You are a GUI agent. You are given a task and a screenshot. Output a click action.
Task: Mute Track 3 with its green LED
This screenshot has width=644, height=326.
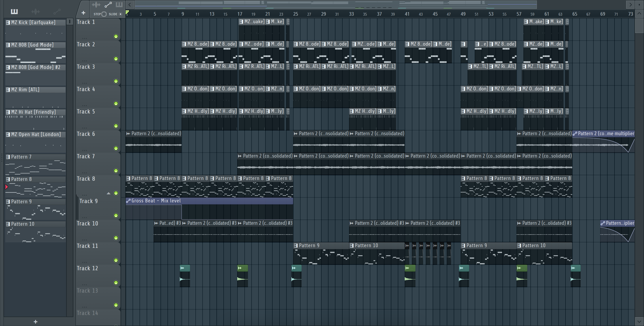116,81
